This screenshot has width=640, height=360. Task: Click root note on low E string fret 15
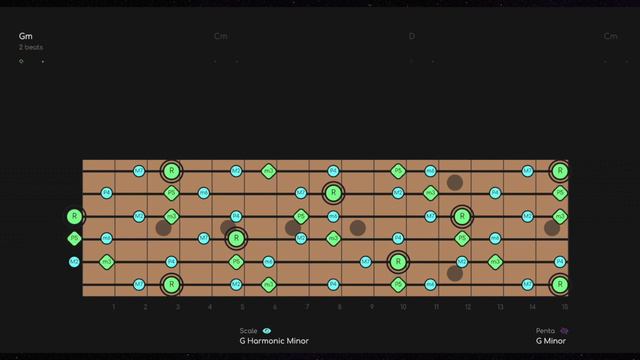[x=560, y=284]
